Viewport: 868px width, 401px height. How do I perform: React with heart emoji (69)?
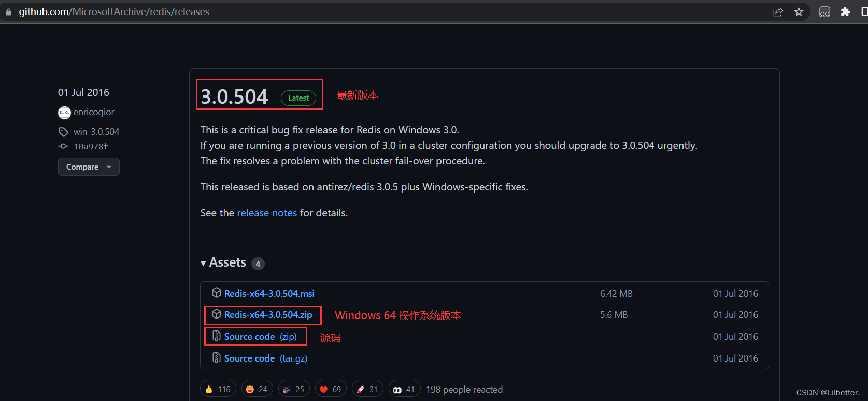(331, 389)
